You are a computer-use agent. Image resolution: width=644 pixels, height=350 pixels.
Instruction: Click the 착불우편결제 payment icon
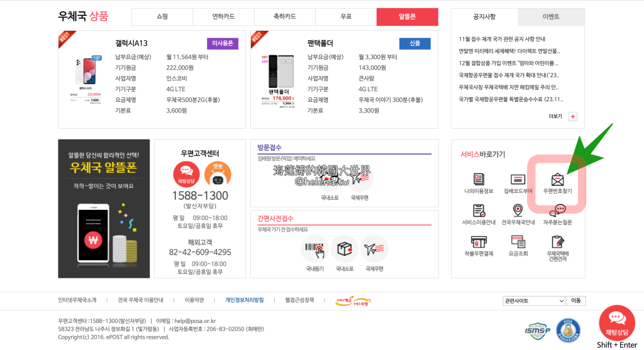(x=479, y=243)
